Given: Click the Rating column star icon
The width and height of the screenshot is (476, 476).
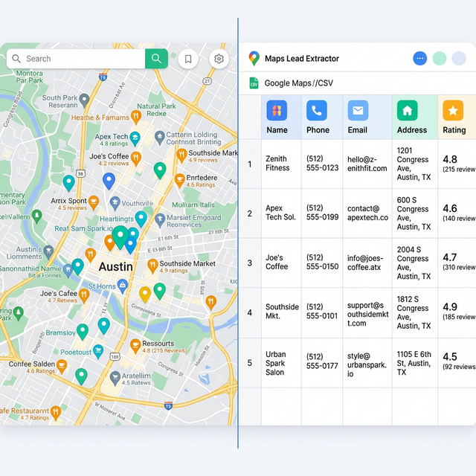Looking at the screenshot, I should [452, 111].
